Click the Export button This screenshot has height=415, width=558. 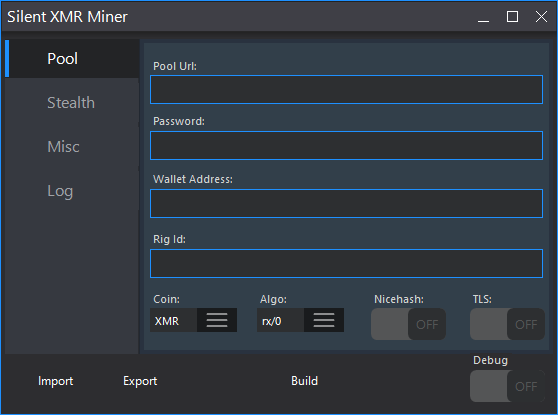140,381
